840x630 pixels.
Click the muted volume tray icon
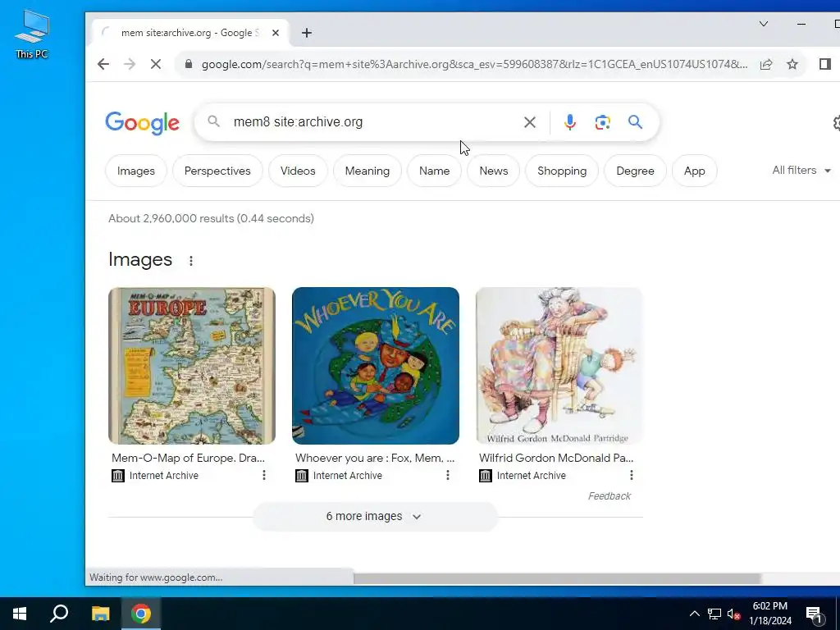[733, 614]
